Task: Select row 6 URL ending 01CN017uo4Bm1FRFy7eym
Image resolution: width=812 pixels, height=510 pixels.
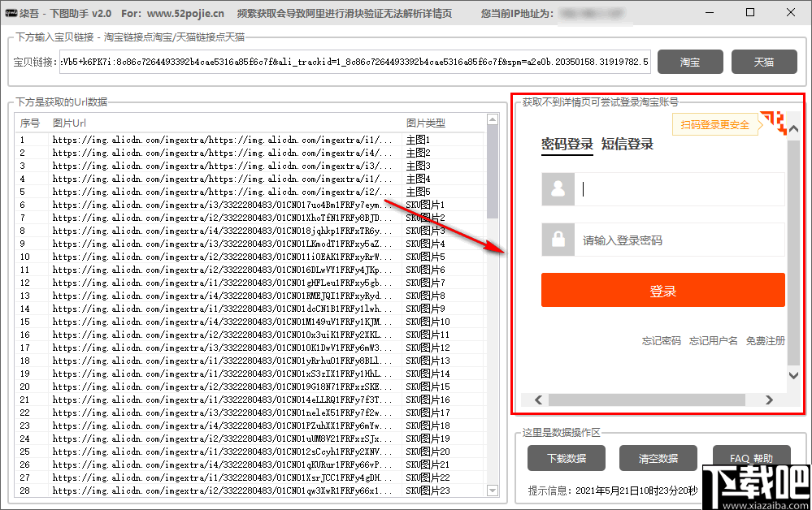Action: (251, 205)
